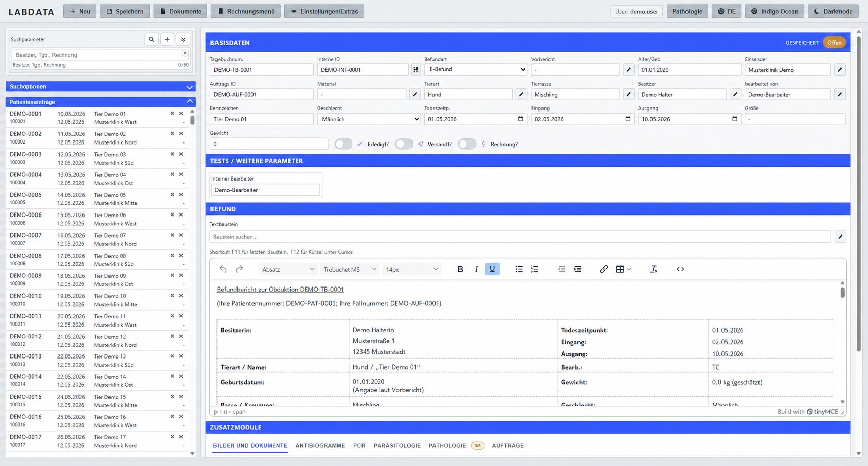This screenshot has height=466, width=868.
Task: Click the Baustein suchen input field
Action: point(520,237)
